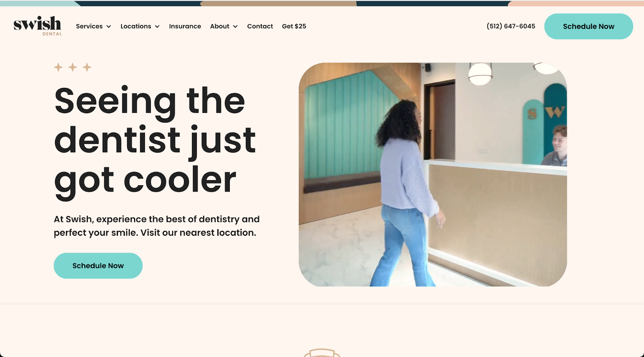Click the middle gold sparkle star

point(72,67)
